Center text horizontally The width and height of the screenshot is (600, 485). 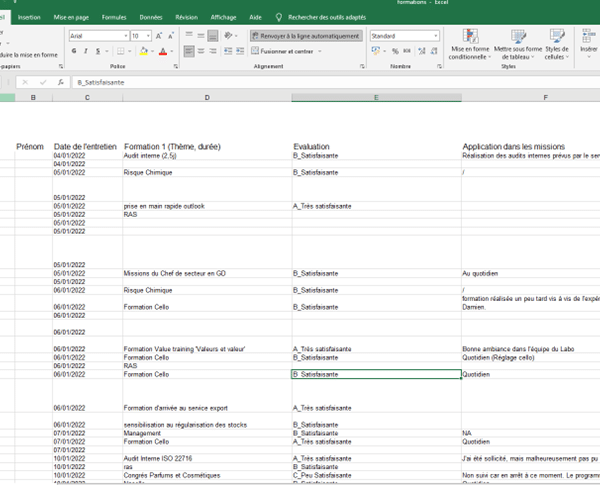pyautogui.click(x=201, y=51)
